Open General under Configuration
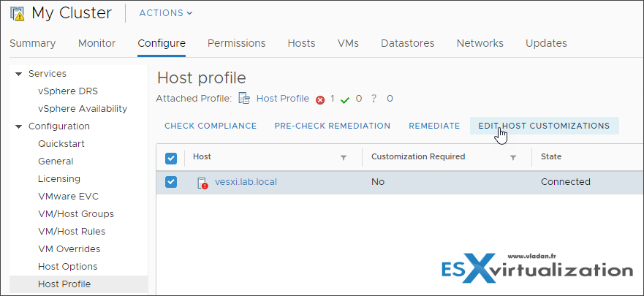The height and width of the screenshot is (296, 644). coord(56,162)
